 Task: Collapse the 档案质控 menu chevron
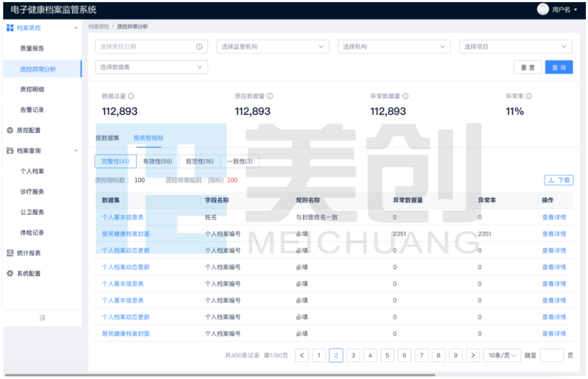pos(76,28)
